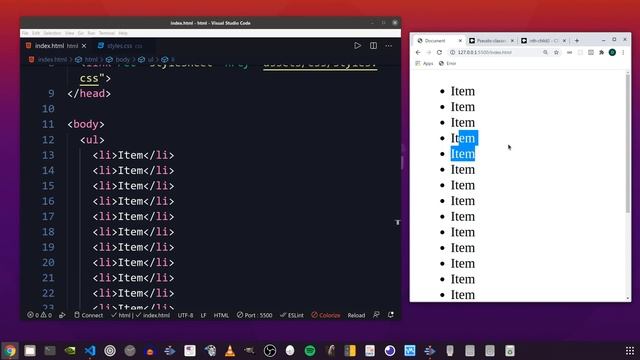Open the Error bookmark in Chrome
This screenshot has width=640, height=360.
[x=447, y=63]
